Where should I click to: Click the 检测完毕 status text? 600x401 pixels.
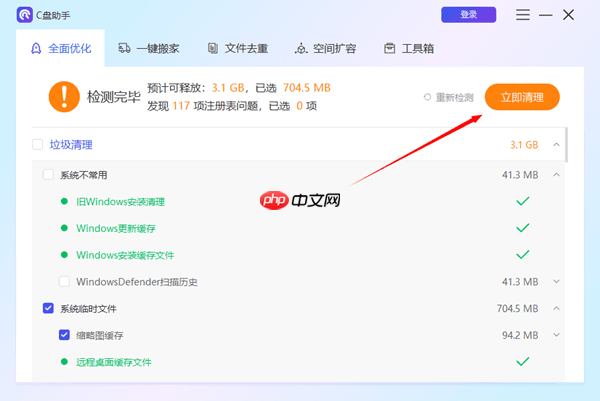[114, 97]
